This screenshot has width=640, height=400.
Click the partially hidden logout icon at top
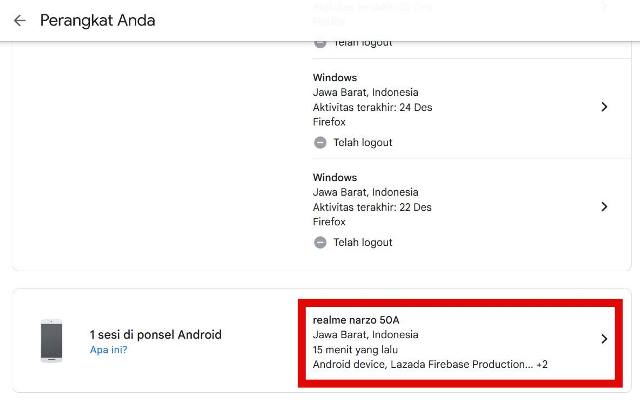pos(320,44)
